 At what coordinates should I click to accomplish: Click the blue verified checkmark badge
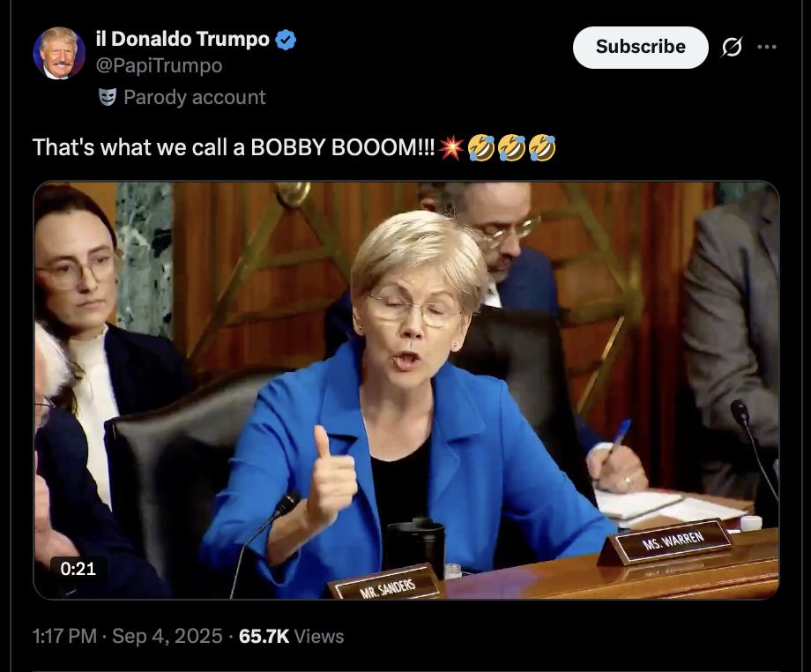point(286,40)
